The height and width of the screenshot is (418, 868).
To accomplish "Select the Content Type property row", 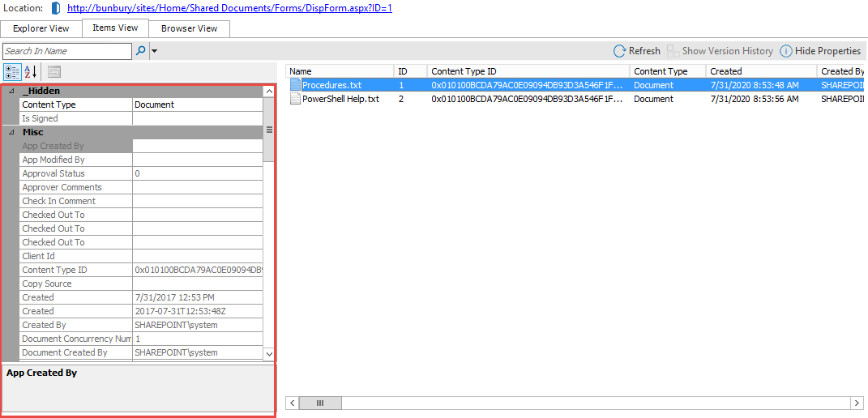I will click(141, 104).
